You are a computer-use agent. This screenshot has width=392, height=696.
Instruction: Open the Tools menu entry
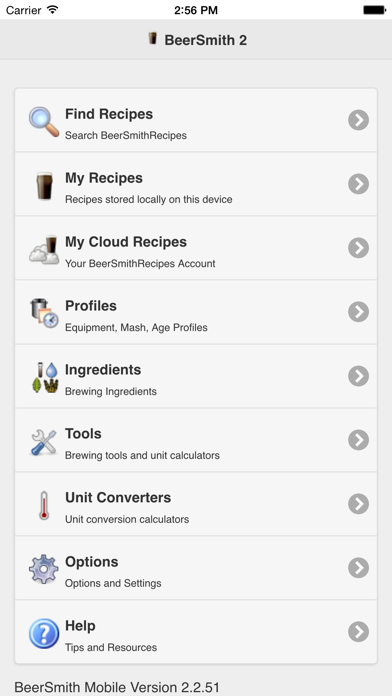[196, 440]
